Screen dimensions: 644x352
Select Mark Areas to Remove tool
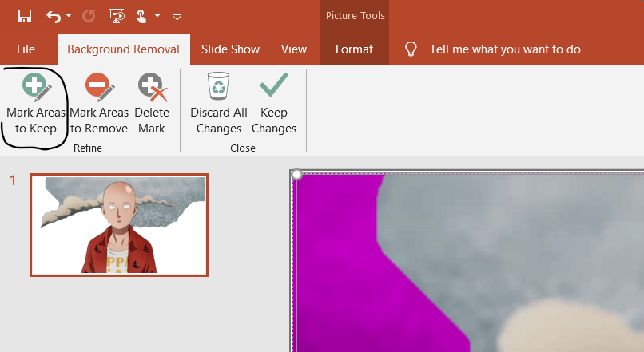(99, 104)
